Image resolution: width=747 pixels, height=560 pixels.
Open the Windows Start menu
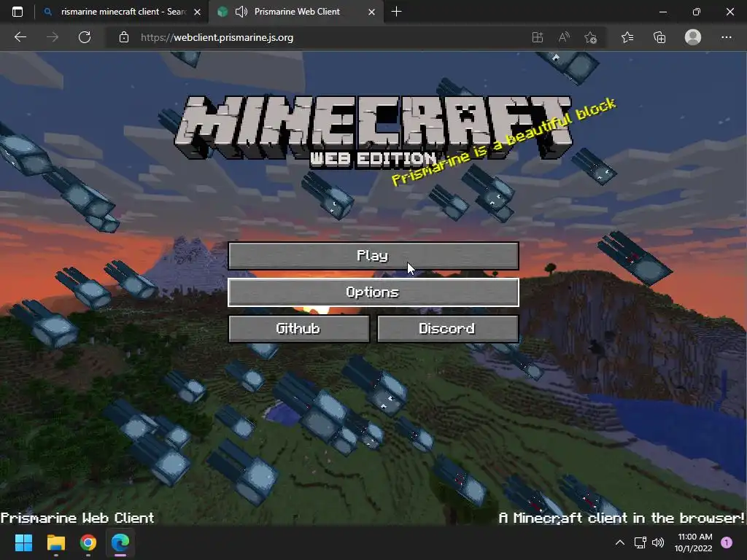click(x=23, y=542)
